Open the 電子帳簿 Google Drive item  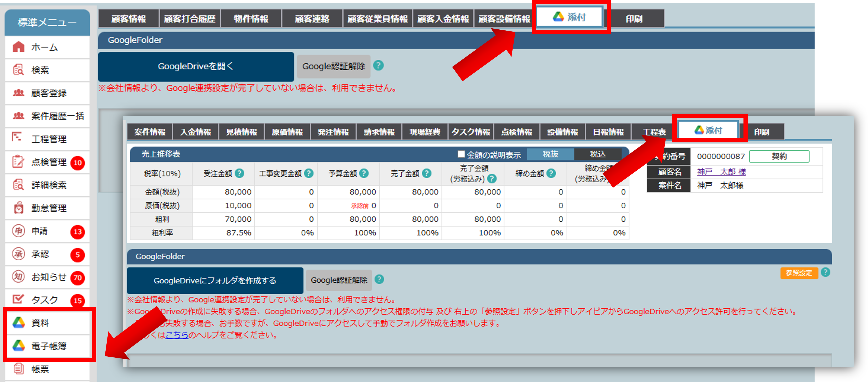(x=19, y=346)
